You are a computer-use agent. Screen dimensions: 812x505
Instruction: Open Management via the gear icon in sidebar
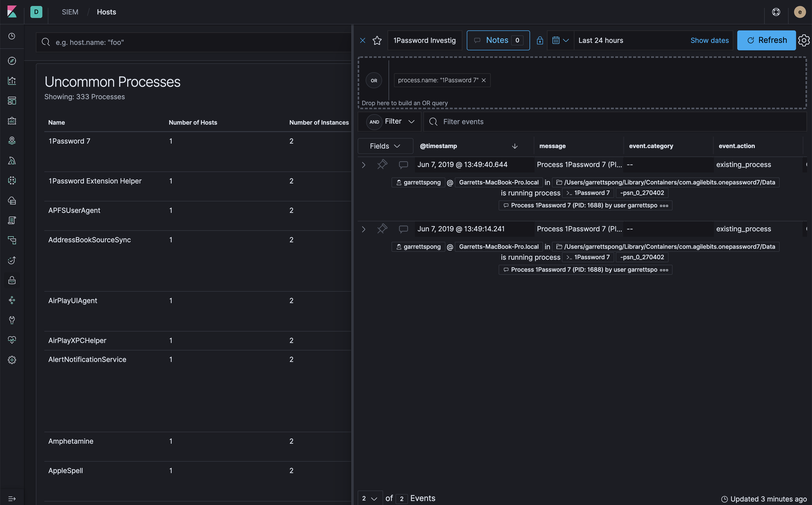(x=12, y=360)
